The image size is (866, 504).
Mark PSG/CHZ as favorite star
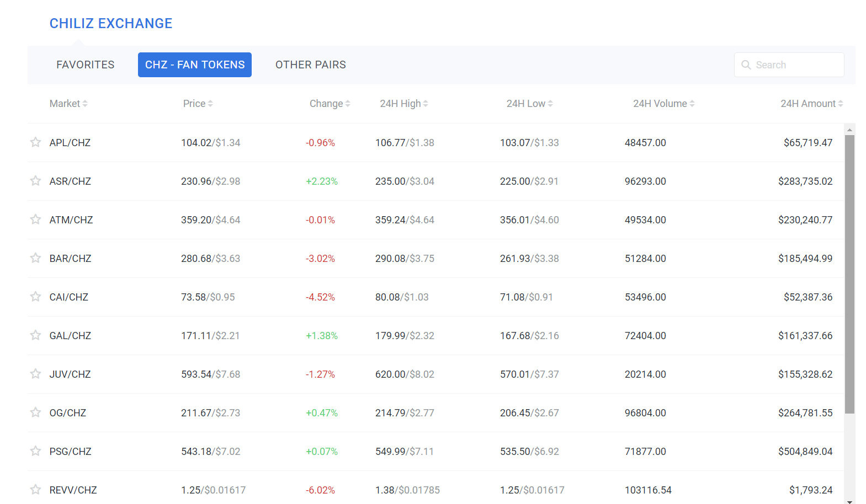tap(35, 451)
